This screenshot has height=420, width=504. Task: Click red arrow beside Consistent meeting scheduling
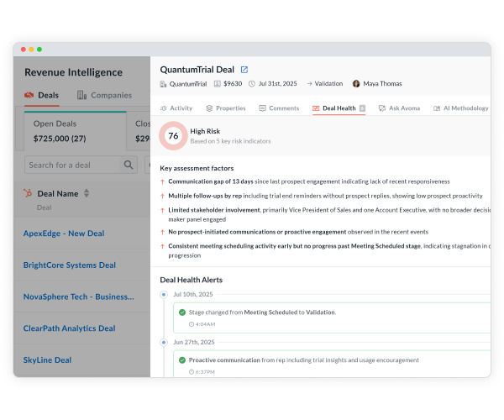click(x=163, y=246)
